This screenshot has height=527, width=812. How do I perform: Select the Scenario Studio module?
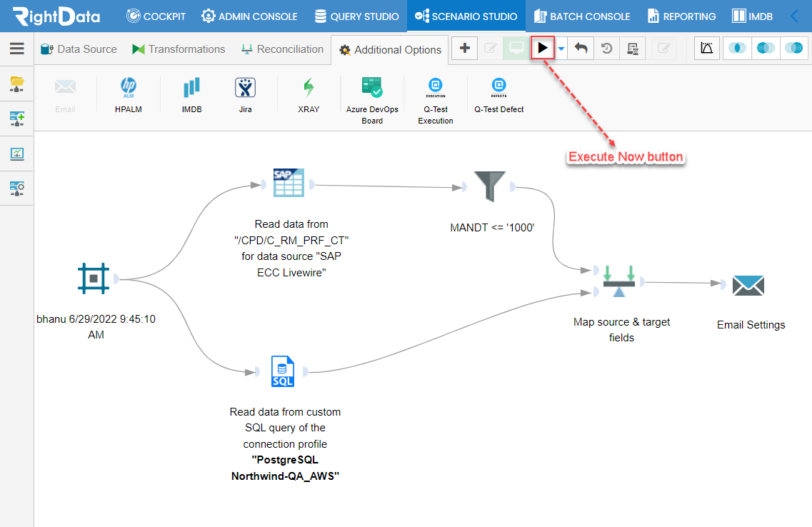click(x=466, y=16)
